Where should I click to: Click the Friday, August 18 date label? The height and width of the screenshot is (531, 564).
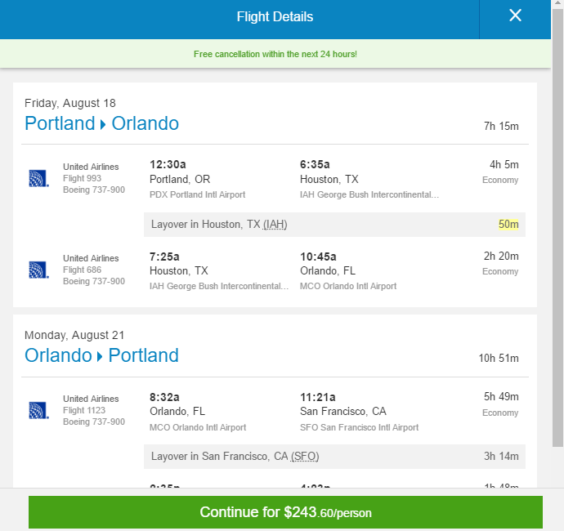pos(70,103)
